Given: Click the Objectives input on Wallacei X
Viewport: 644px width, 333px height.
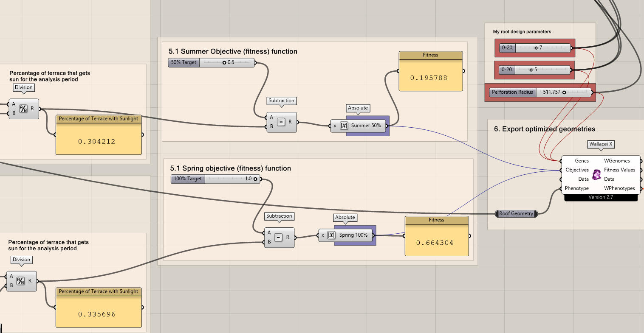Looking at the screenshot, I should coord(577,170).
